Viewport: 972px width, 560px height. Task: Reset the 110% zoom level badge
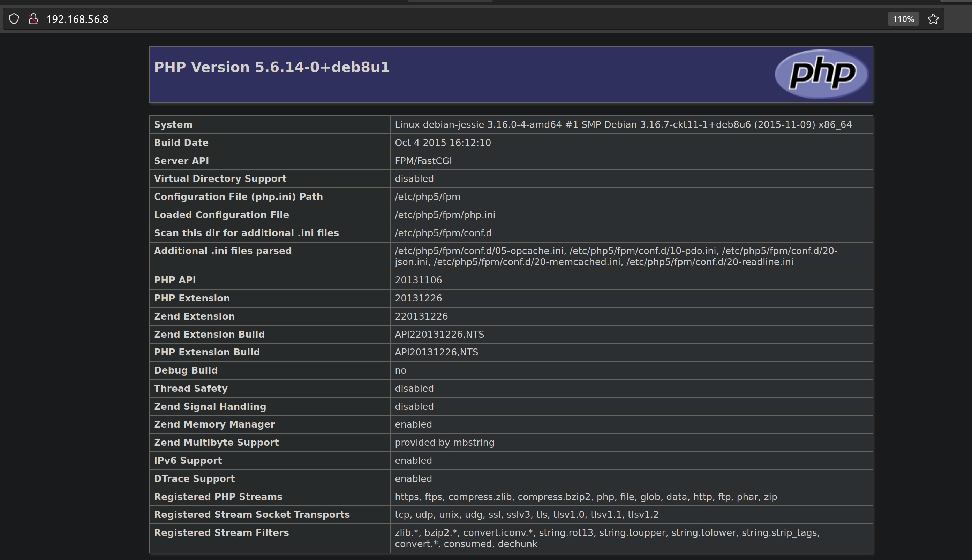pyautogui.click(x=903, y=19)
